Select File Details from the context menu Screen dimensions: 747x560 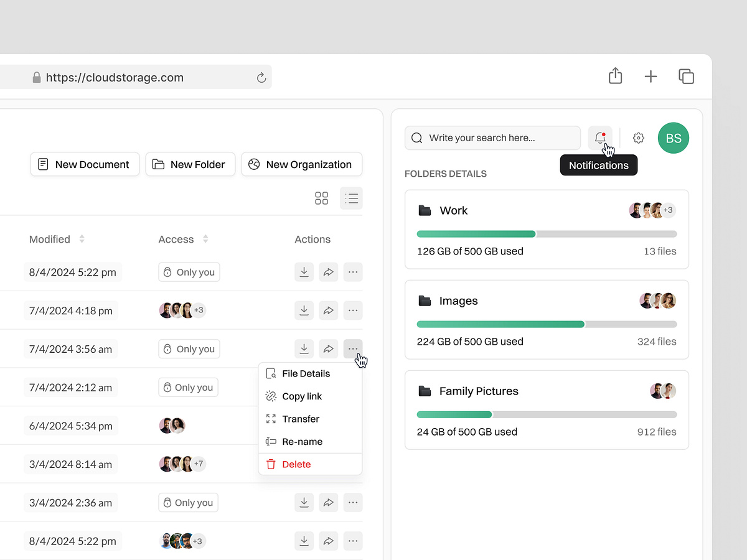(306, 373)
